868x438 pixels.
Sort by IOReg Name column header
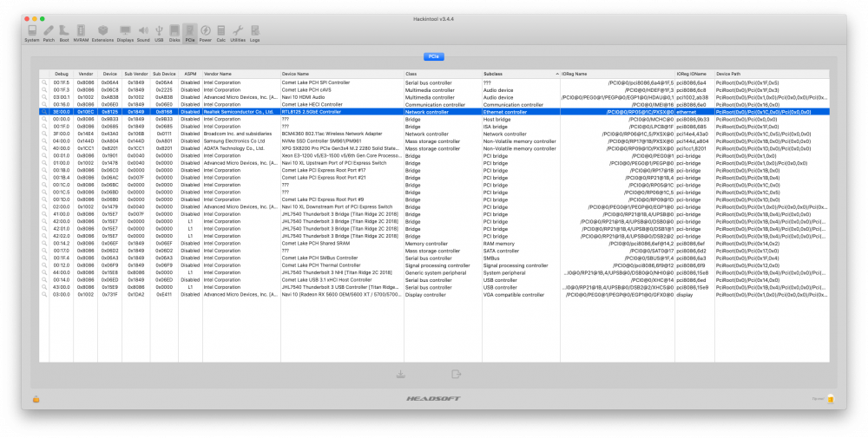click(x=617, y=74)
